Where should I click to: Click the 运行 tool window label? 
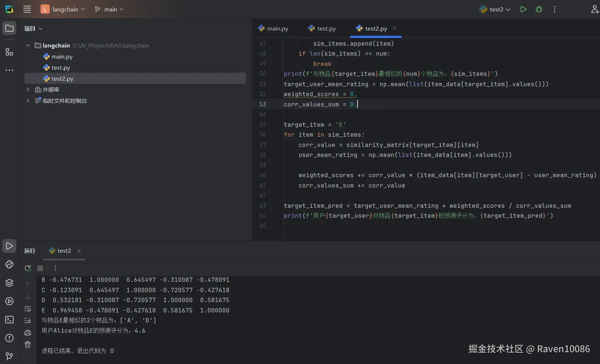click(x=30, y=251)
